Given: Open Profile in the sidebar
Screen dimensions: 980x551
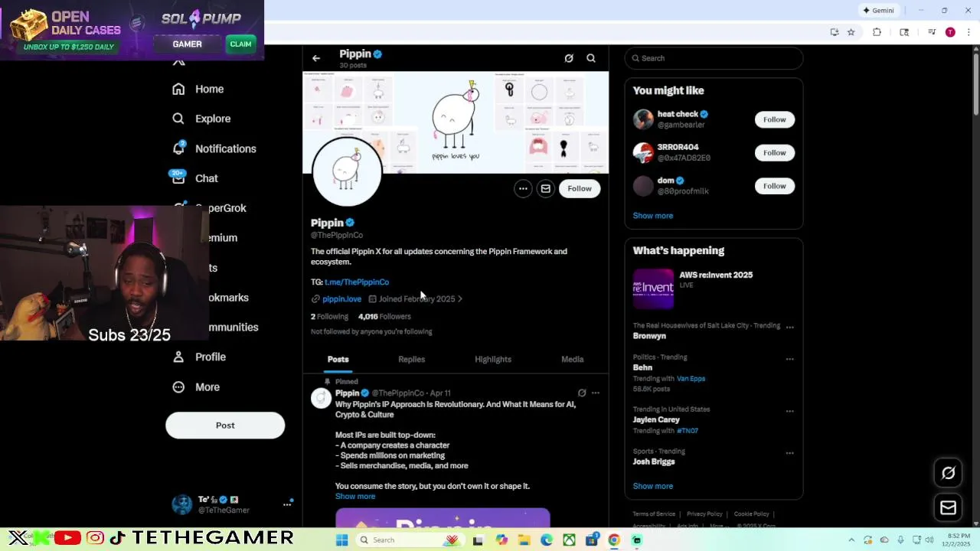Looking at the screenshot, I should (x=199, y=357).
